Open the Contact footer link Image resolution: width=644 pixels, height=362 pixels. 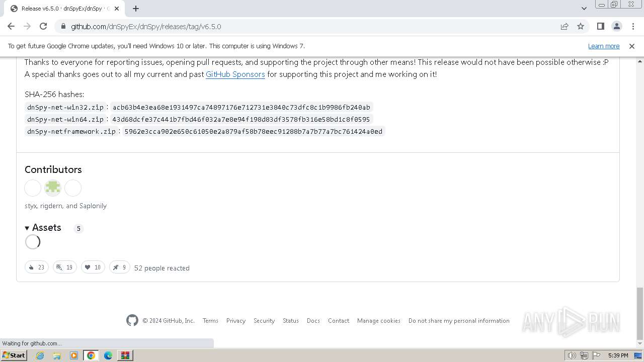coord(339,321)
